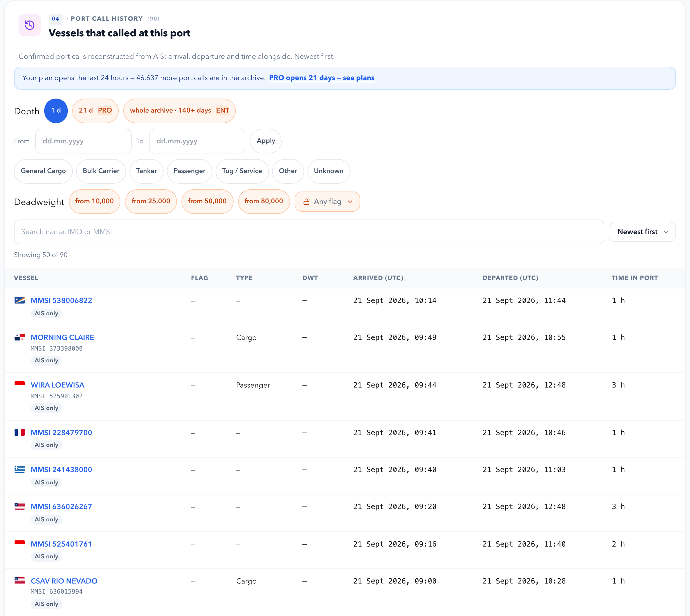Toggle the Other type filter chip
This screenshot has height=616, width=690.
288,171
